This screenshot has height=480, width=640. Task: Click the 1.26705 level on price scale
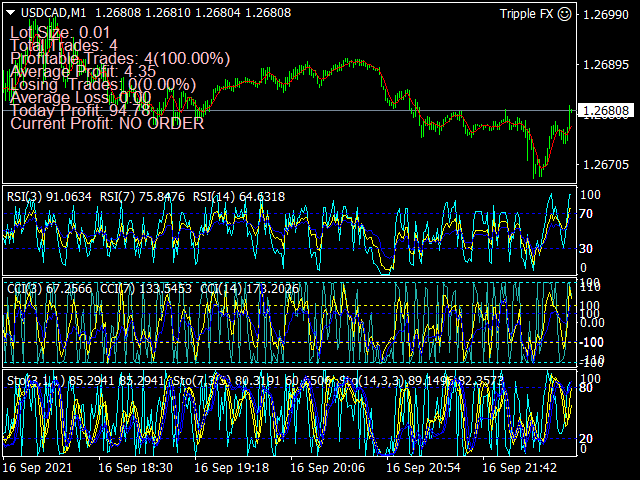click(606, 164)
